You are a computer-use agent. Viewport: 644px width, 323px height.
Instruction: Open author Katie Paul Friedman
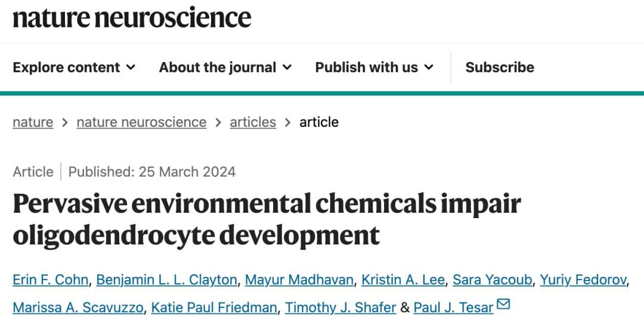tap(214, 307)
